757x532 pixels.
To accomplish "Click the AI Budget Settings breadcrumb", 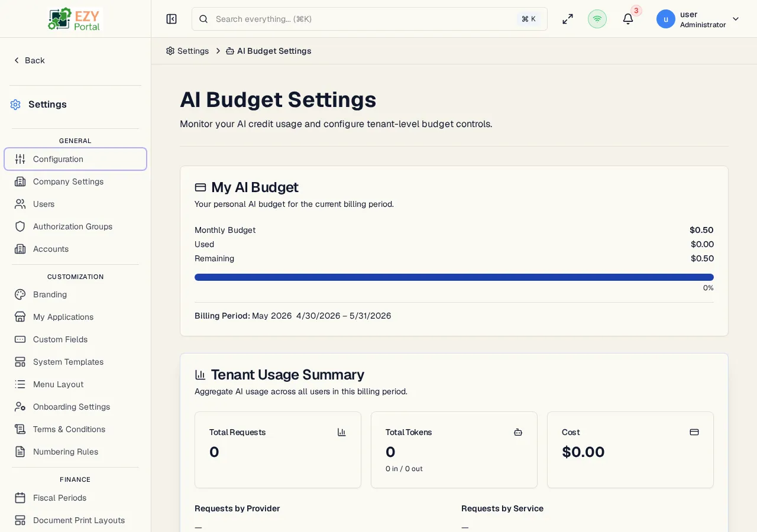I will [x=268, y=51].
